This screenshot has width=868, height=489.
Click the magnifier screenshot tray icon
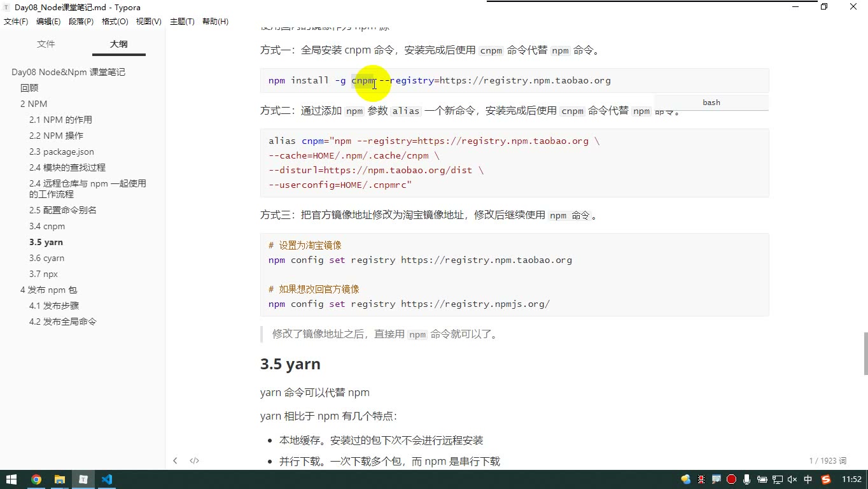(716, 479)
